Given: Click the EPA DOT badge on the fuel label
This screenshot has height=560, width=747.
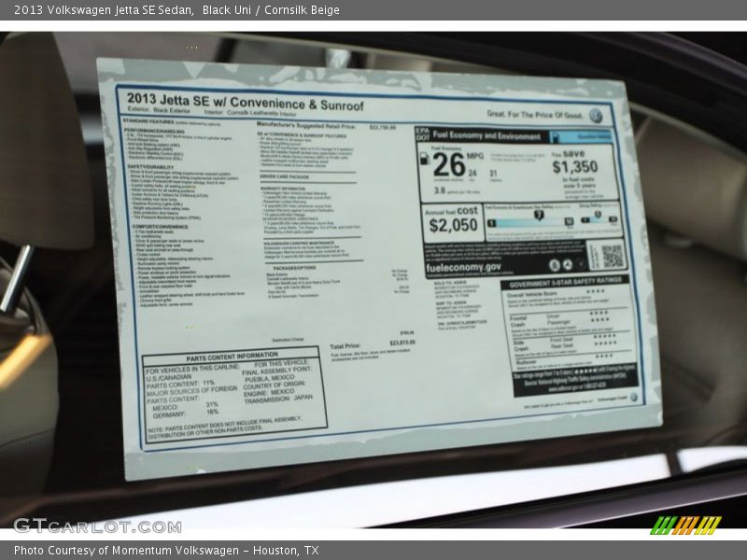Looking at the screenshot, I should click(x=422, y=133).
